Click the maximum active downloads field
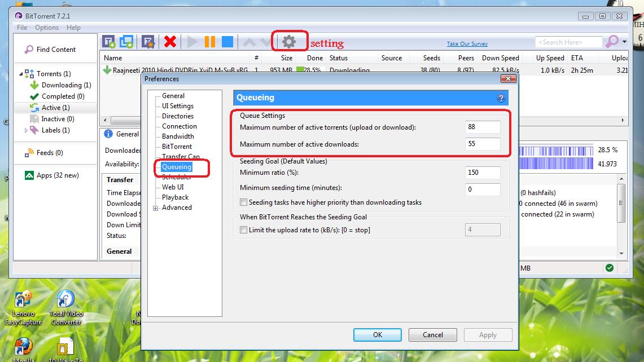644x362 pixels. click(483, 144)
